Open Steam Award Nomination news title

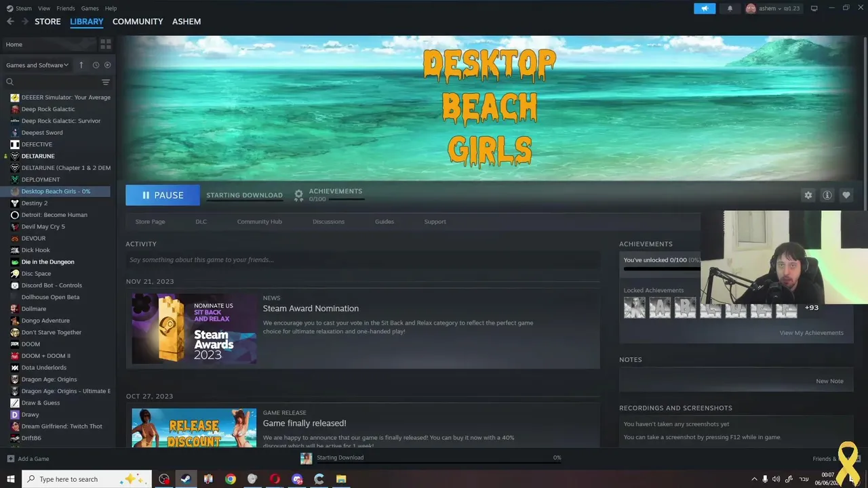[x=311, y=308]
